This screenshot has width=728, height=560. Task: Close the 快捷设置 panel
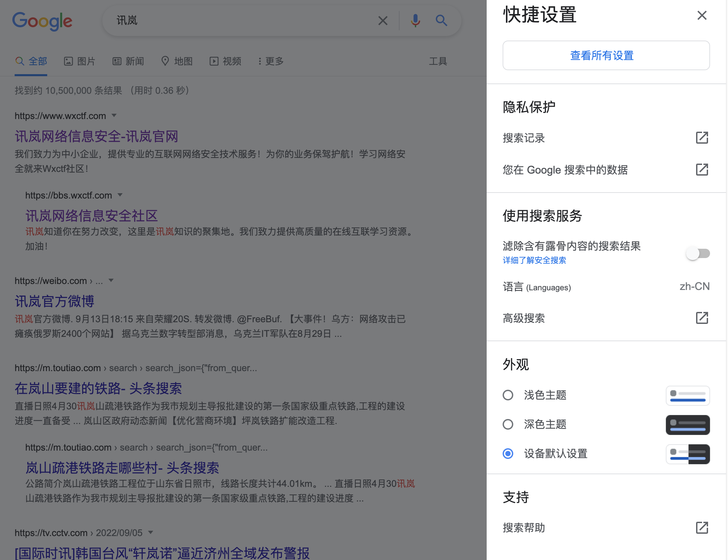[x=702, y=15]
